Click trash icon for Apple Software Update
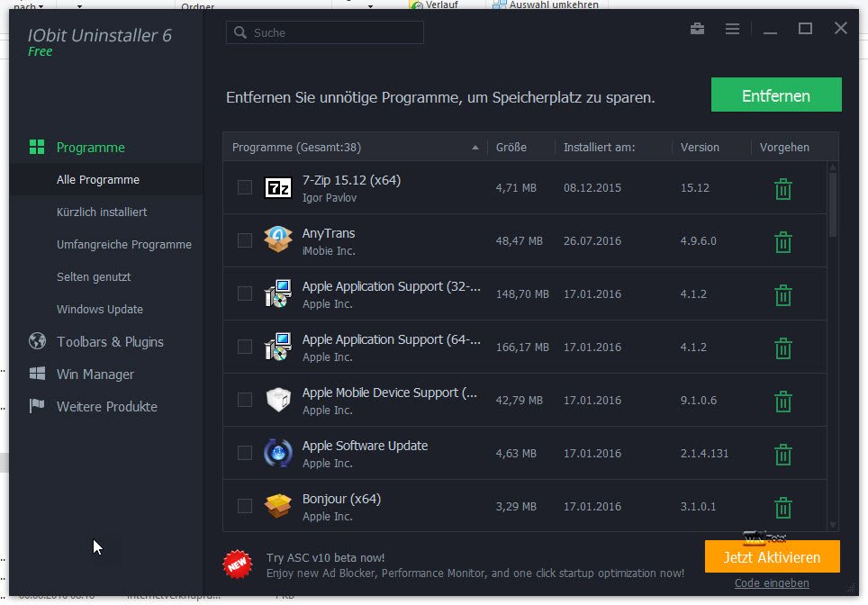The width and height of the screenshot is (868, 605). (782, 454)
